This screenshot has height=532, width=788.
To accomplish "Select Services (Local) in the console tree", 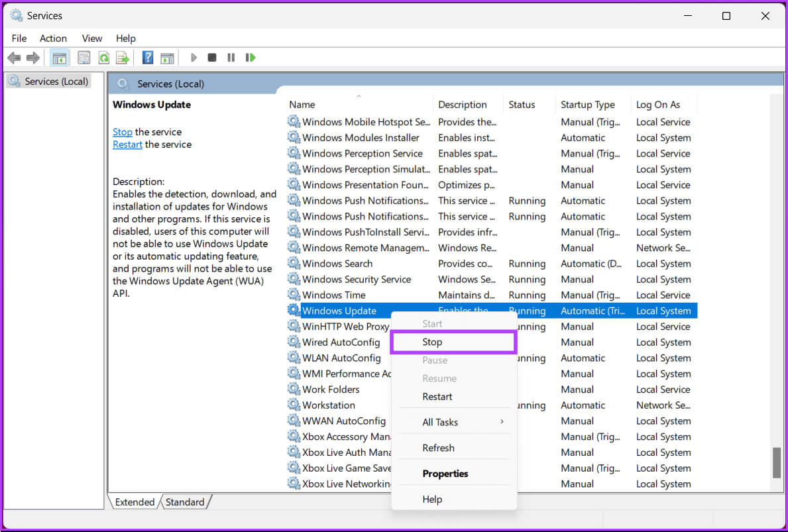I will pyautogui.click(x=49, y=81).
